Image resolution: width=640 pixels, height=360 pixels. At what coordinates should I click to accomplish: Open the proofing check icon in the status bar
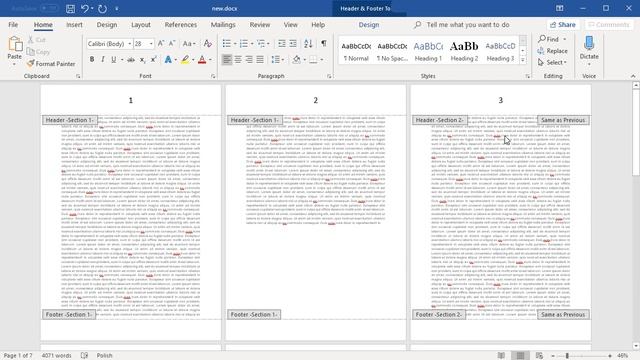point(84,356)
